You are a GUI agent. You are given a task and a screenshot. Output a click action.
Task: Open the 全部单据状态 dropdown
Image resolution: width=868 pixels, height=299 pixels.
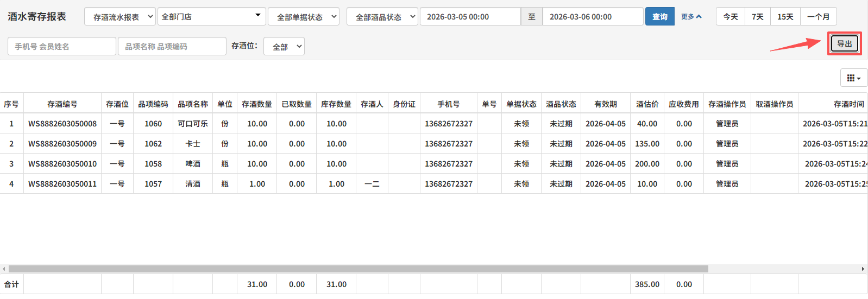pyautogui.click(x=303, y=17)
